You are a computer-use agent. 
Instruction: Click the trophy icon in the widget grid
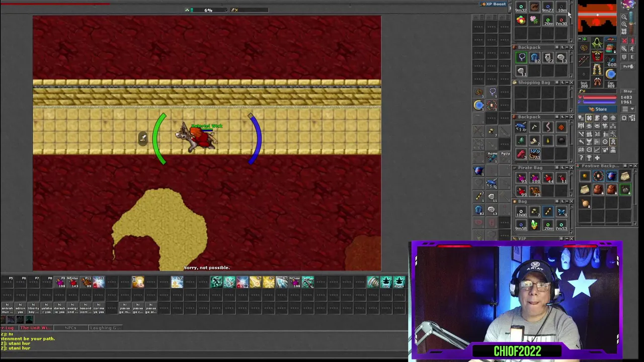[589, 158]
